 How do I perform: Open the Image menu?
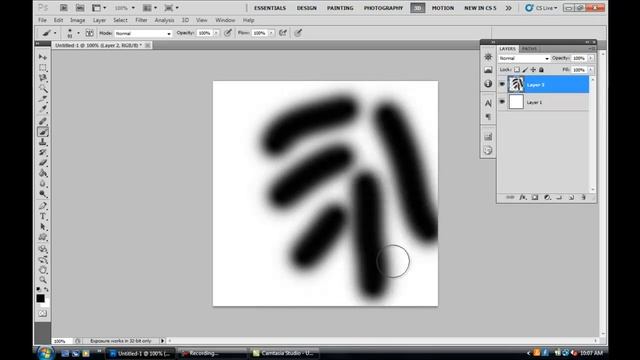click(78, 20)
